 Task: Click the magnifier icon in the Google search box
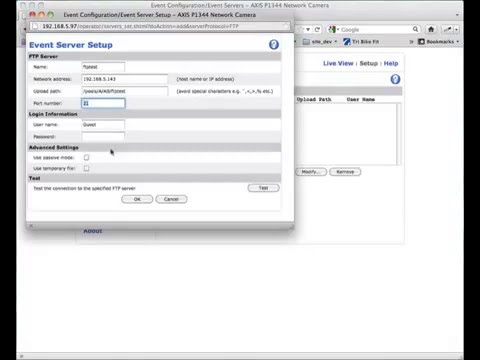pos(415,29)
